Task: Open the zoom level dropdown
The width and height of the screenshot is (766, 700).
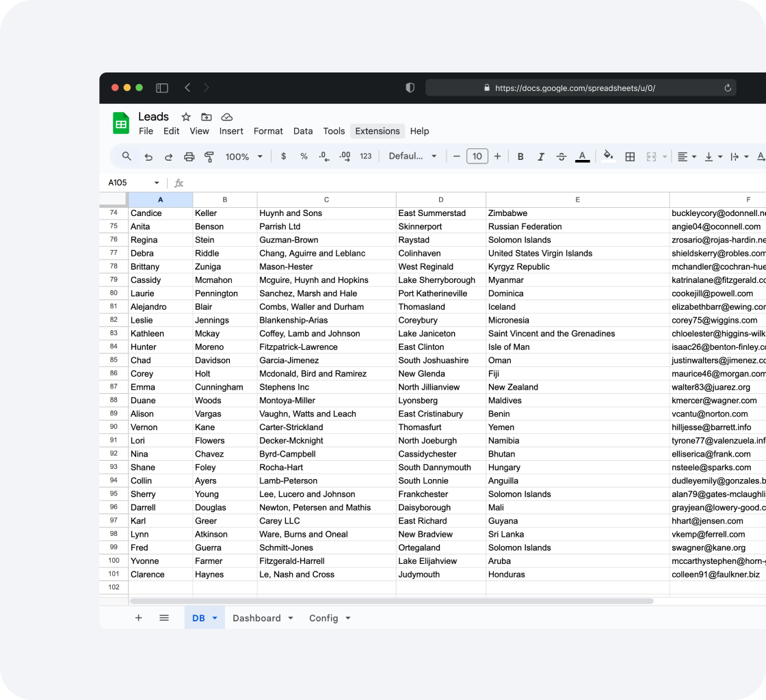Action: [x=243, y=156]
